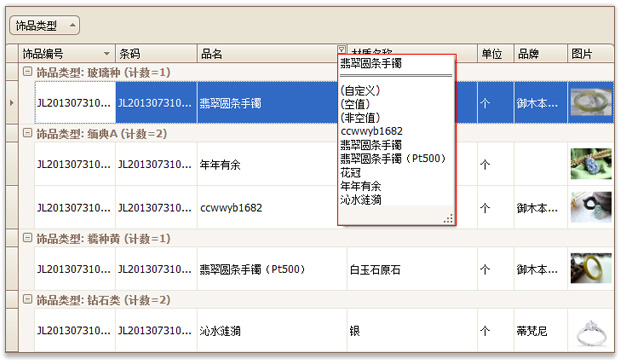Open the yellow bangle thumbnail in 糯种黄 group
This screenshot has height=360, width=620.
tap(590, 268)
